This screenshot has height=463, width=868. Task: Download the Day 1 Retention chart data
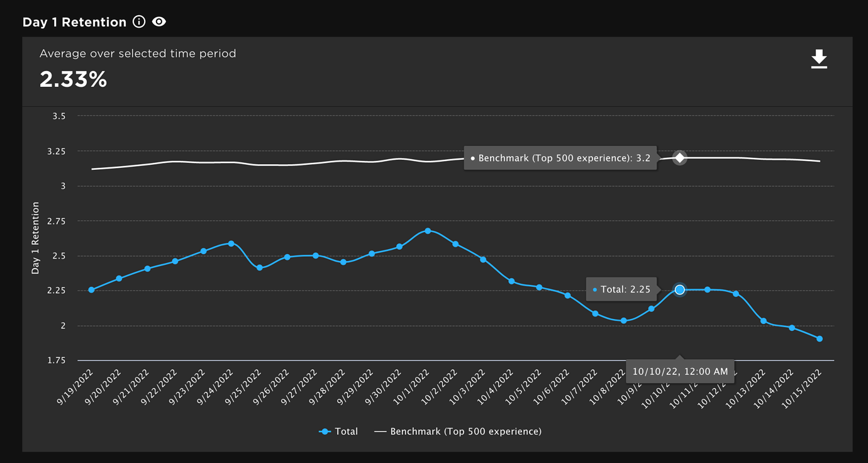click(819, 58)
